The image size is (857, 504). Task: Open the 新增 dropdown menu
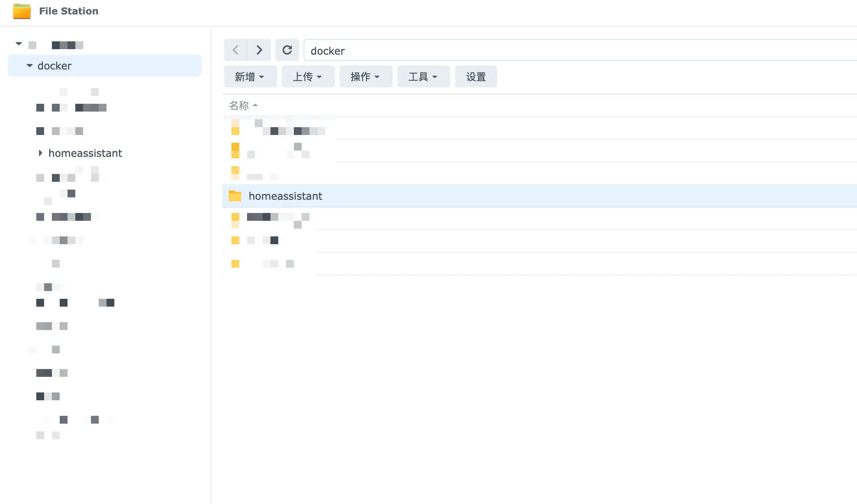tap(250, 76)
